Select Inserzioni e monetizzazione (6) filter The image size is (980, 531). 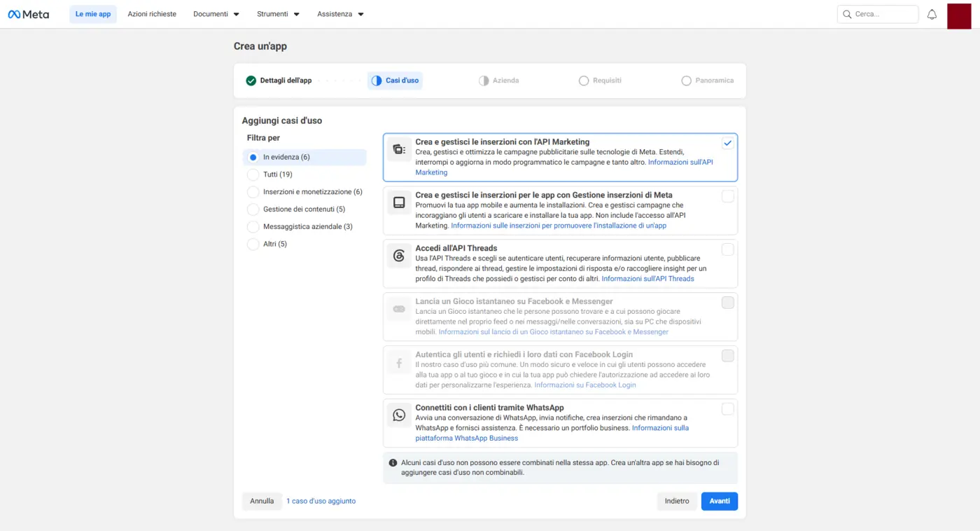(304, 192)
